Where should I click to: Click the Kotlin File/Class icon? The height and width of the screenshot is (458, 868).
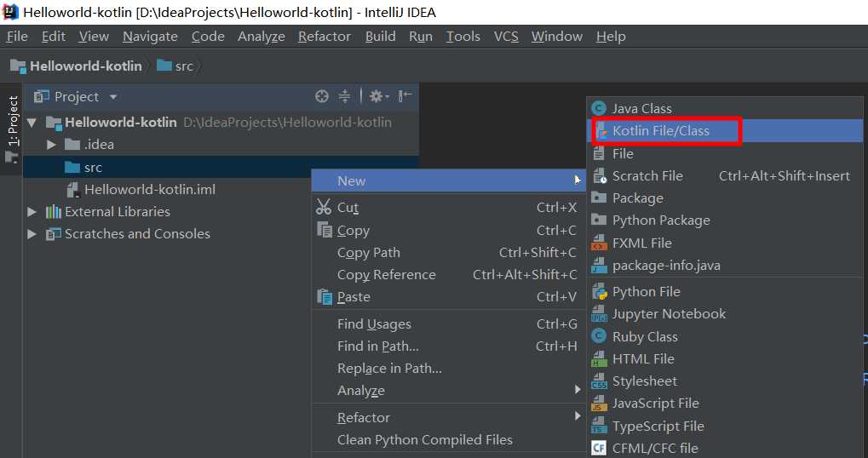[x=601, y=131]
